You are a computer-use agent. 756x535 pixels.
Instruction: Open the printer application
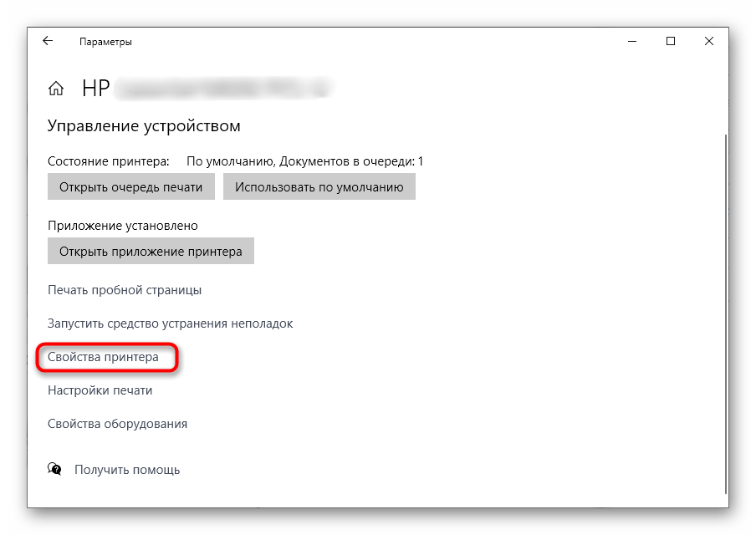[151, 251]
